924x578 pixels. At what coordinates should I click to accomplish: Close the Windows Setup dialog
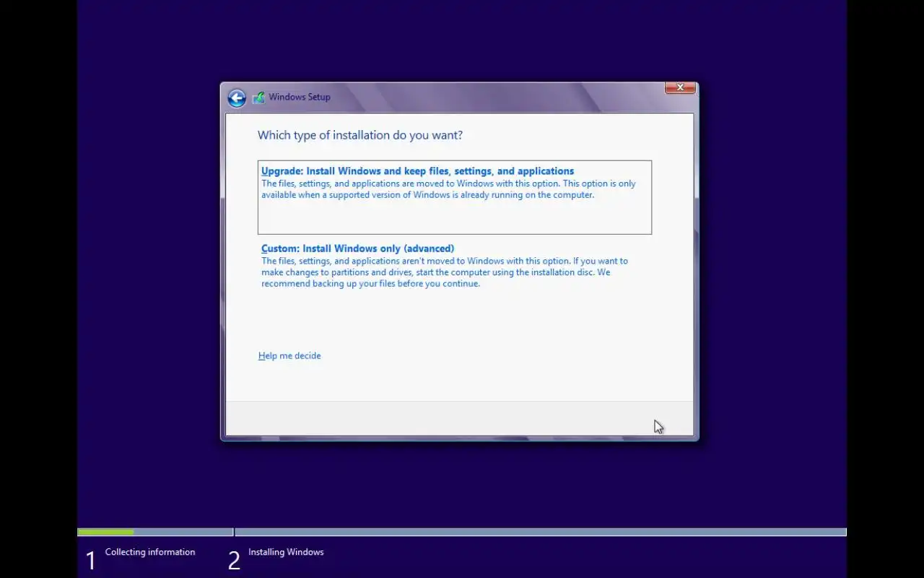(x=680, y=87)
